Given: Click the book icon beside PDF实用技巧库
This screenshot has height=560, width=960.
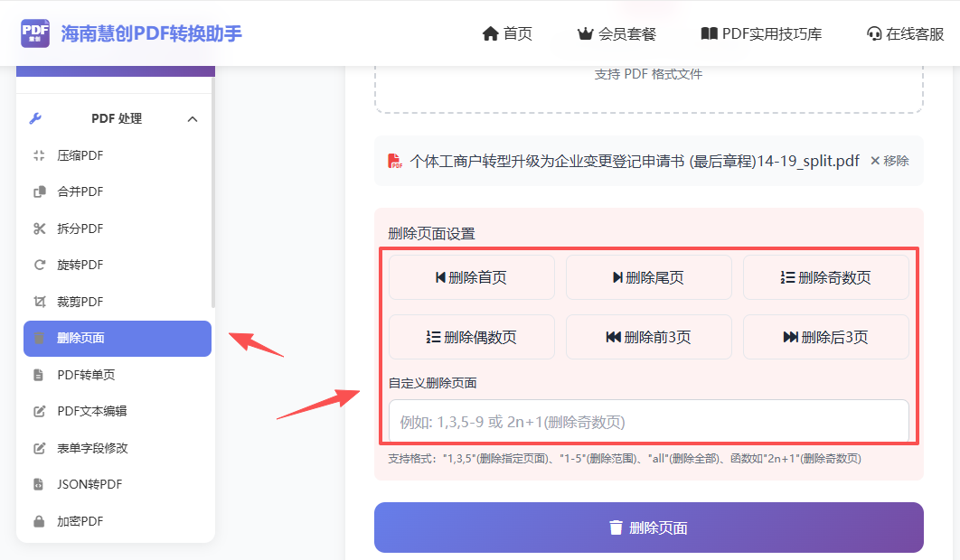Looking at the screenshot, I should point(709,33).
